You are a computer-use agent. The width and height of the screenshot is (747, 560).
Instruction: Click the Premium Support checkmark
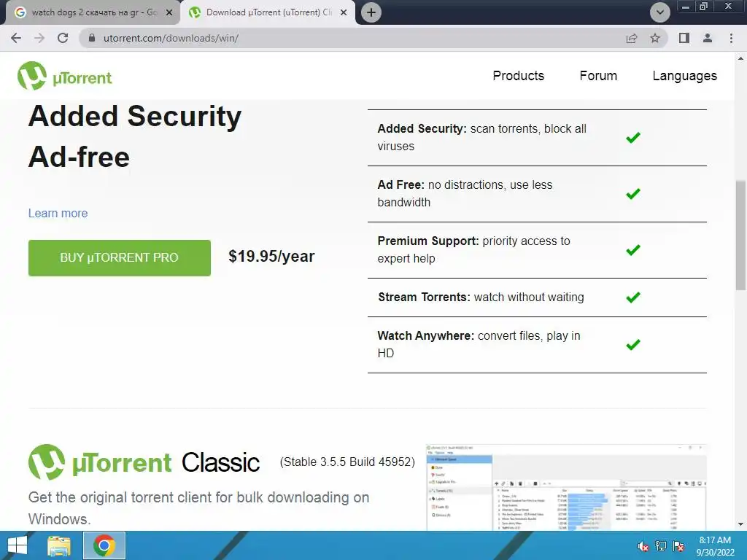tap(633, 250)
